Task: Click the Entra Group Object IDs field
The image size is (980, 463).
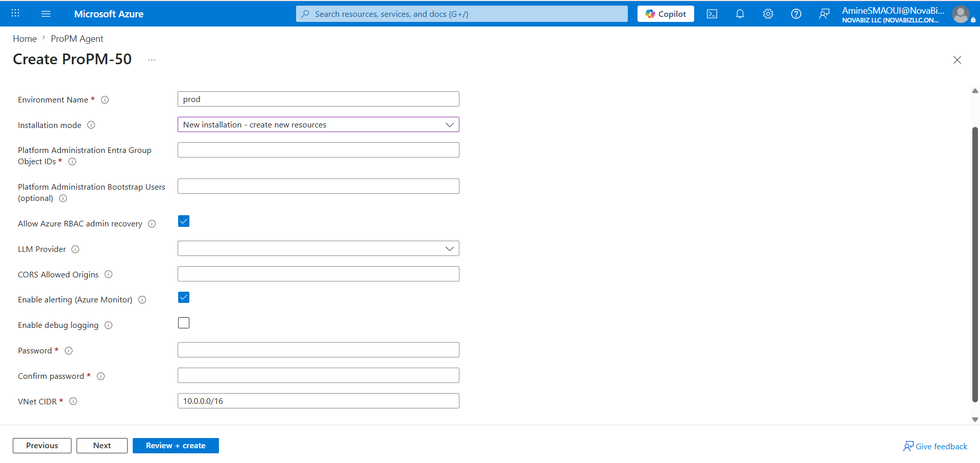Action: 318,150
